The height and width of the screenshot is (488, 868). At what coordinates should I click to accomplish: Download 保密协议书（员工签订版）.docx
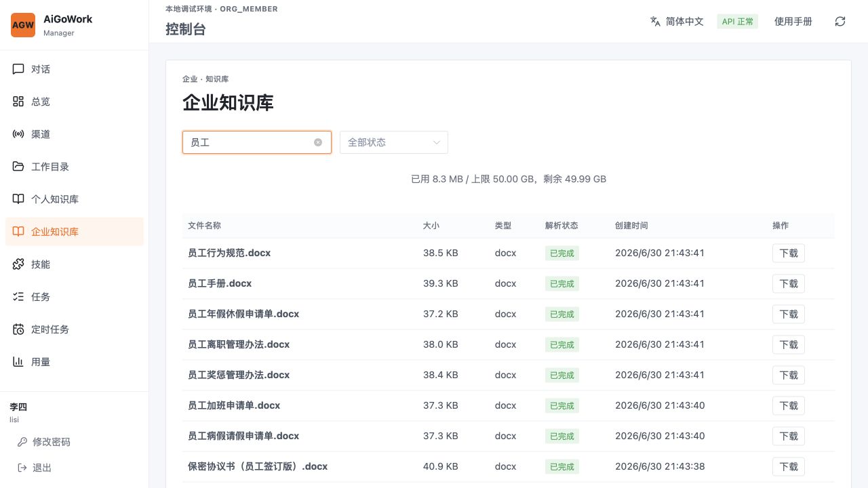[x=789, y=467]
